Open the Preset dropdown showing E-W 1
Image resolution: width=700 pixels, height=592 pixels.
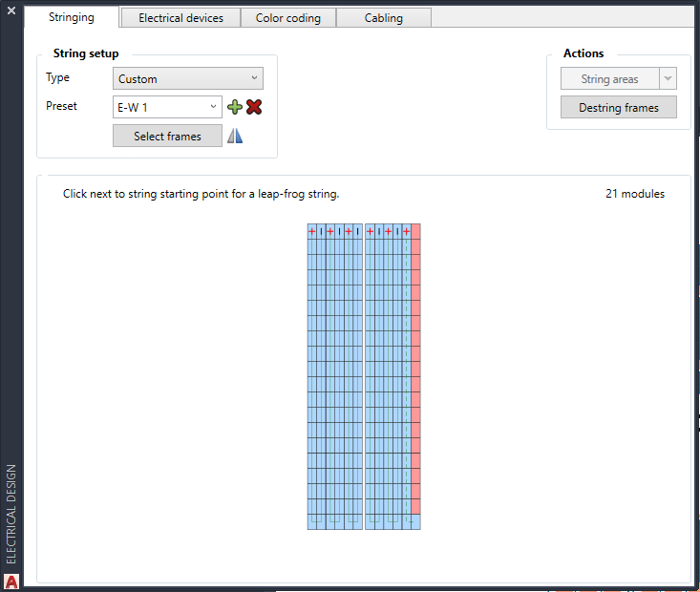pos(167,108)
